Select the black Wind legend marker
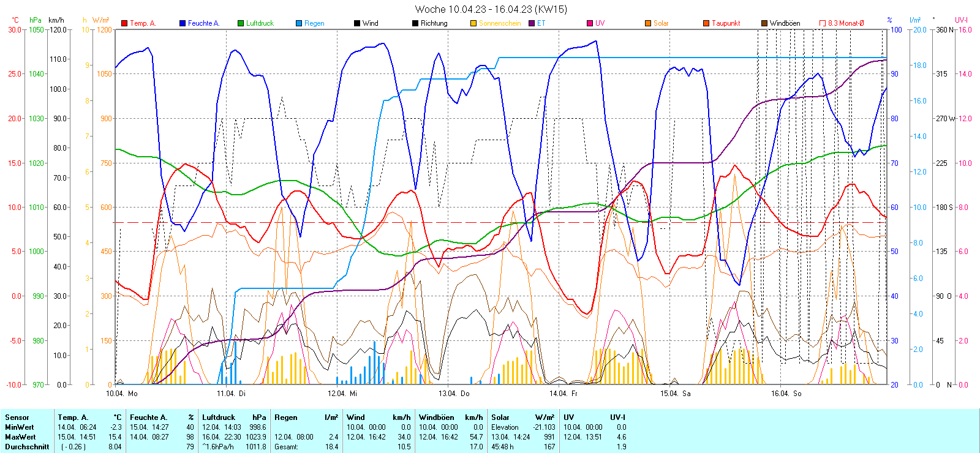Screen dimensions: 980x453 (357, 23)
